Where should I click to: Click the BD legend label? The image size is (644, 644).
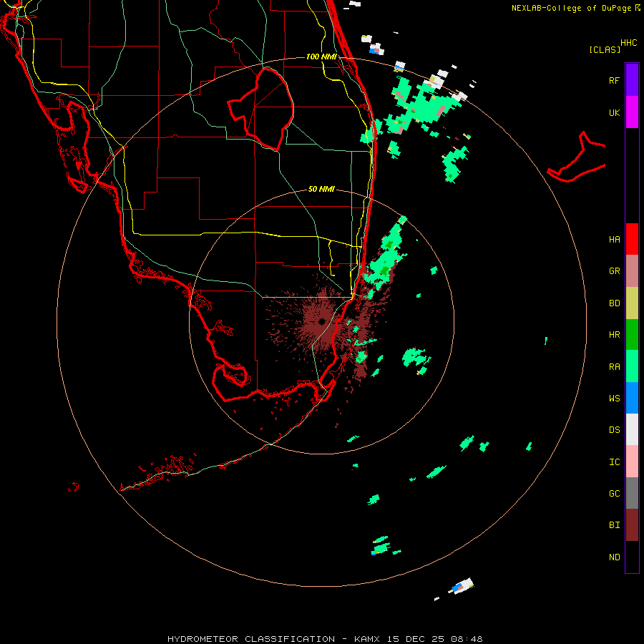[x=614, y=303]
